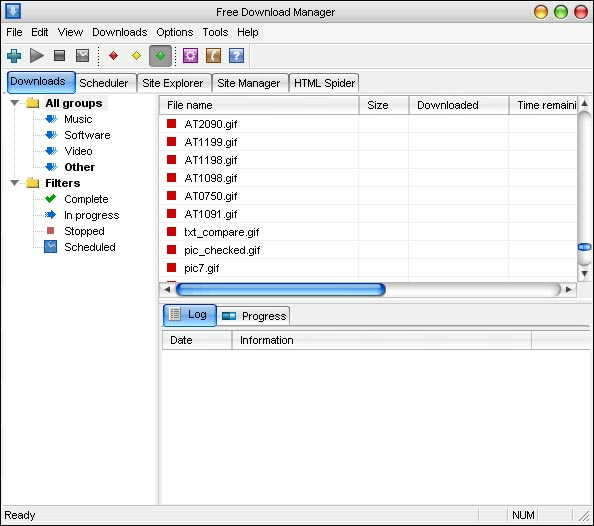Switch to the Log tab

pos(190,315)
